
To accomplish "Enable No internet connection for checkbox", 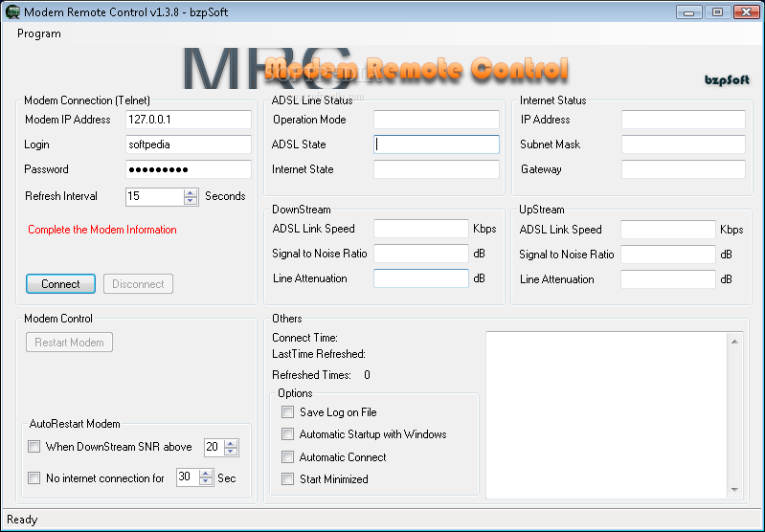I will (x=34, y=477).
